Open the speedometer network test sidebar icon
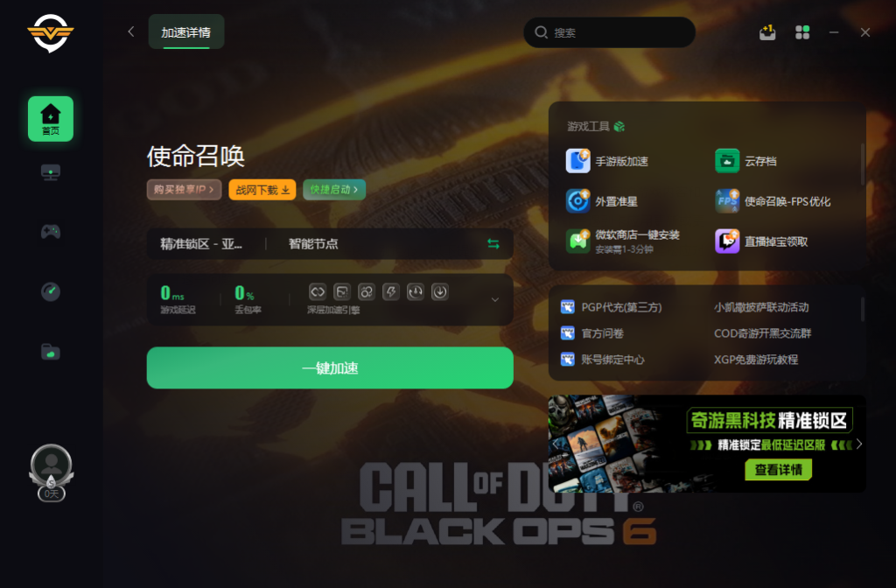This screenshot has width=896, height=588. click(x=50, y=291)
